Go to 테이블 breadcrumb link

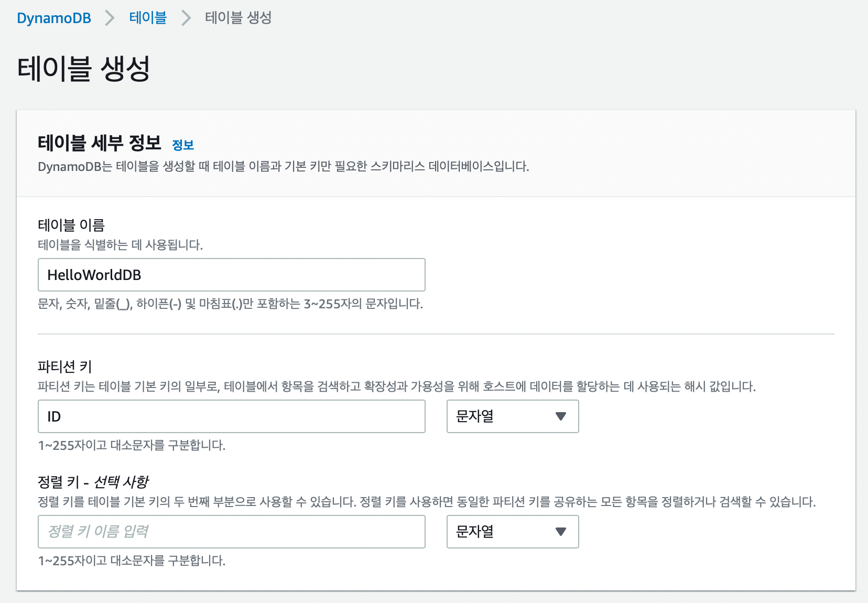click(x=148, y=18)
